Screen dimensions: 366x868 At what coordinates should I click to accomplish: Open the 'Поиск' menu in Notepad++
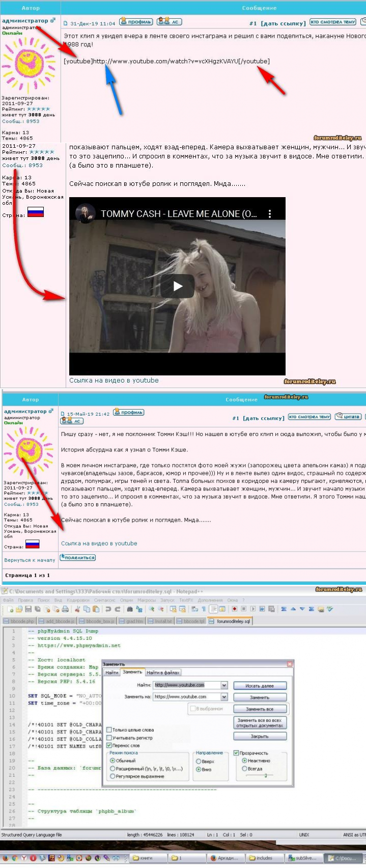[x=44, y=600]
